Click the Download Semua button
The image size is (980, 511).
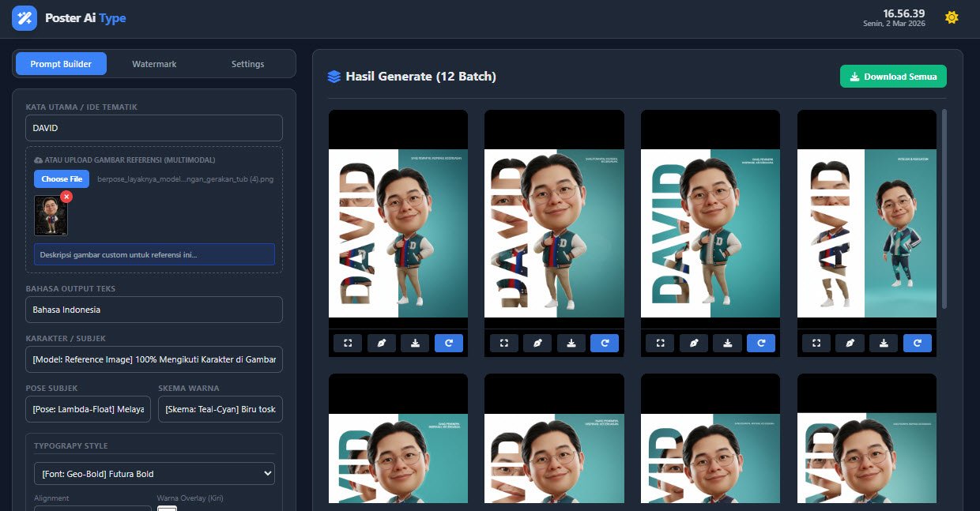(x=893, y=77)
